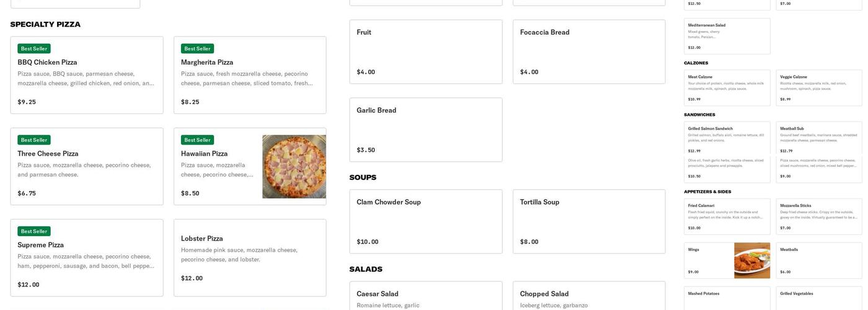Select Lobster Pizza from the menu
The width and height of the screenshot is (868, 310).
(250, 257)
